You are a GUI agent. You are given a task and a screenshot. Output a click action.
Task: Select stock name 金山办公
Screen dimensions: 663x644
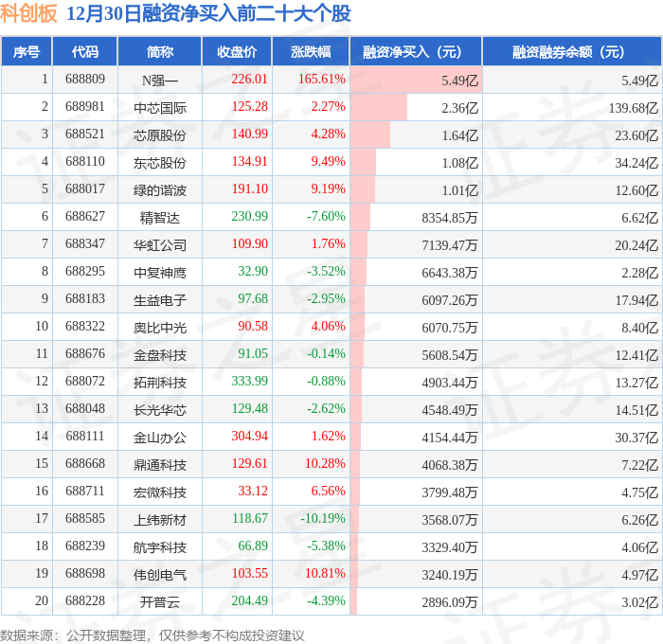[160, 438]
